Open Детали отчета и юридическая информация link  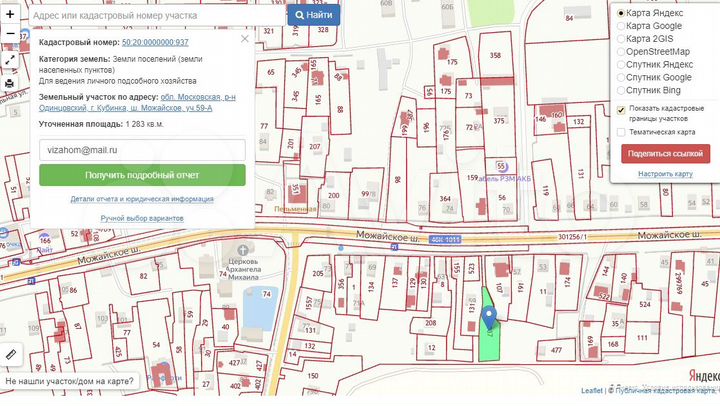(x=142, y=199)
